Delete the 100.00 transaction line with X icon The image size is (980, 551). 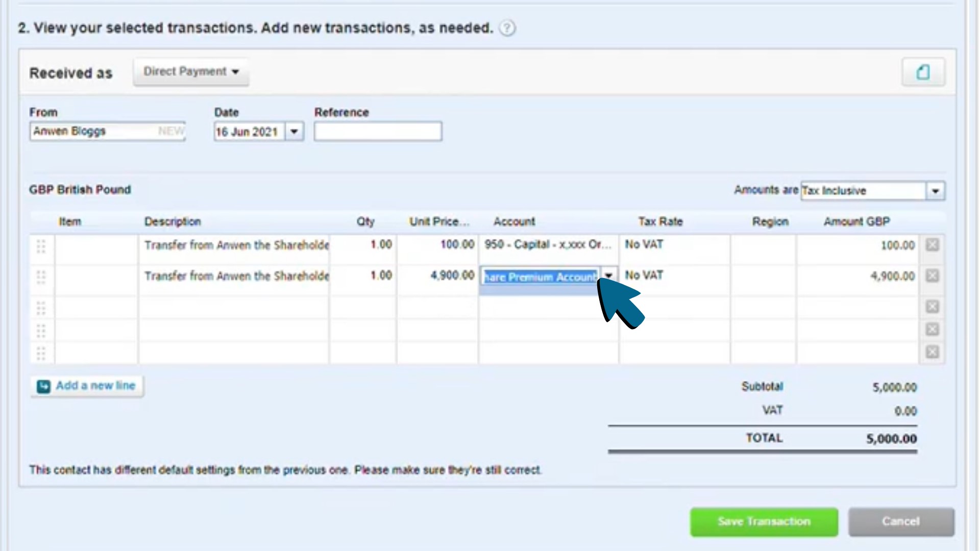coord(932,245)
